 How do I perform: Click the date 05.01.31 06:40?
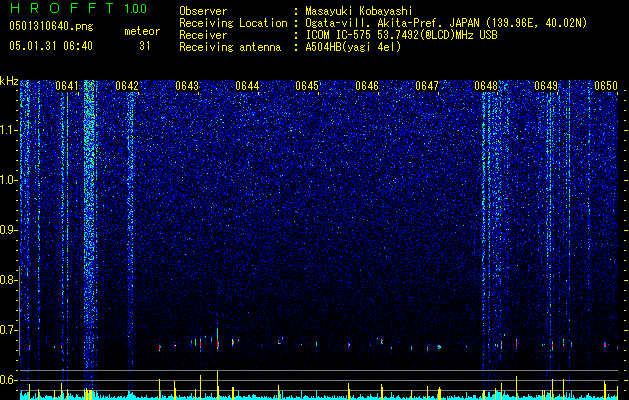[x=51, y=46]
